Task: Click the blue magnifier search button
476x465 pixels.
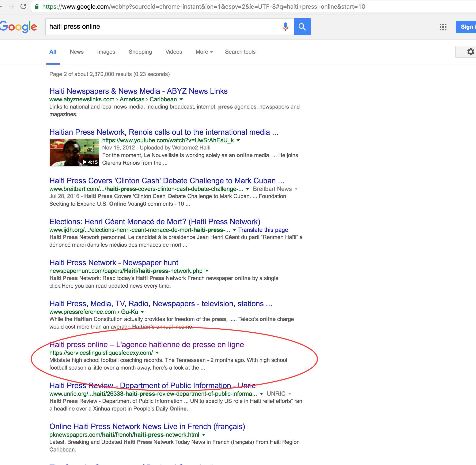Action: click(302, 27)
